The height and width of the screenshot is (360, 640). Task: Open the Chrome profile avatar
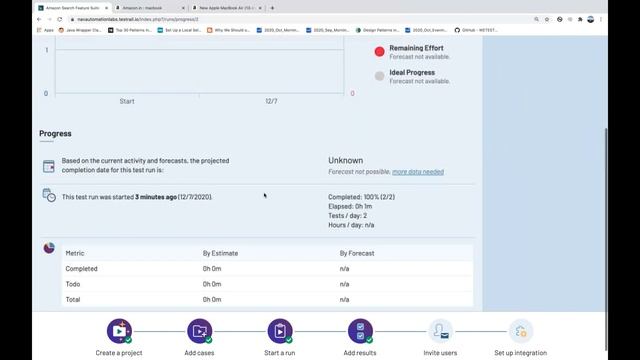[591, 19]
